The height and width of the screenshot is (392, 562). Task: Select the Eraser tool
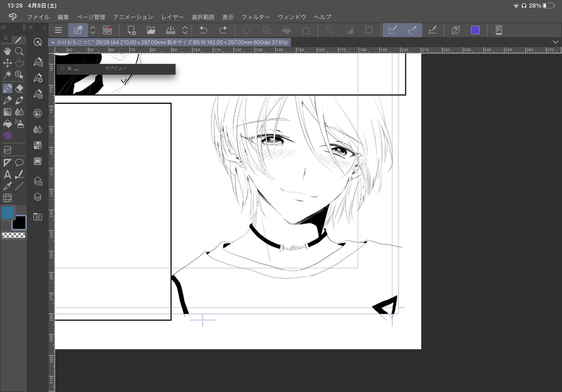[20, 88]
